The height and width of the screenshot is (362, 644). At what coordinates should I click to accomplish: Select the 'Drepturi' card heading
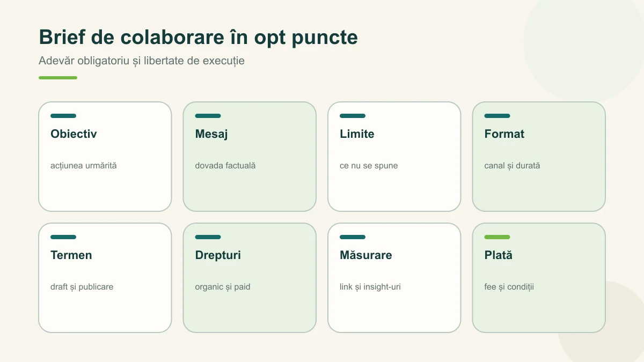tap(218, 255)
